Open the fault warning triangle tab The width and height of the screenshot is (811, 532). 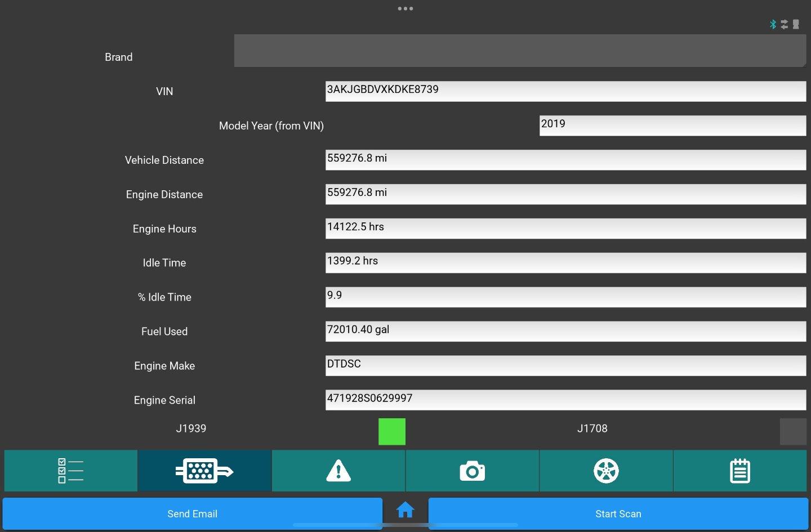coord(338,471)
